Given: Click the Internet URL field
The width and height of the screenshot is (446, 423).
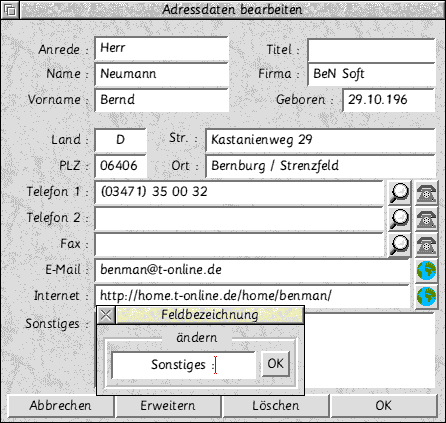Looking at the screenshot, I should [252, 296].
